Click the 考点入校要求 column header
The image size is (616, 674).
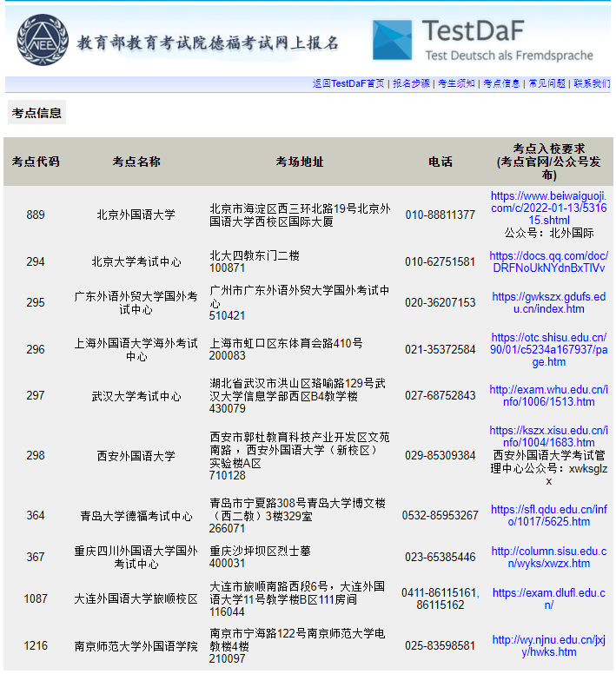coord(548,162)
